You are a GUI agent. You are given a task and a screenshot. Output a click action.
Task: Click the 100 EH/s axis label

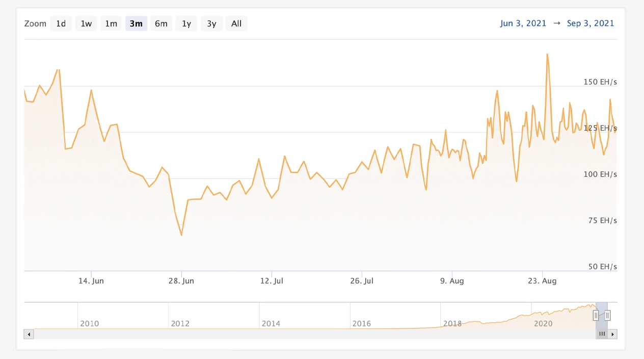(600, 174)
